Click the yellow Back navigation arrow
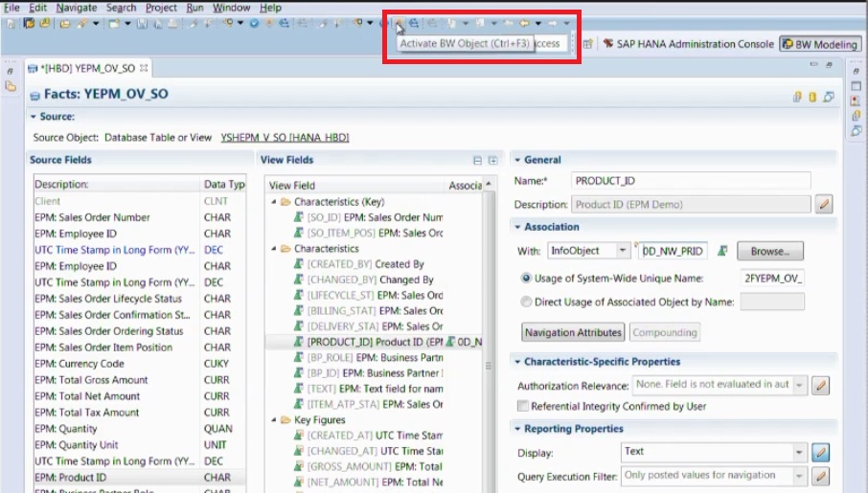The image size is (868, 493). tap(524, 23)
